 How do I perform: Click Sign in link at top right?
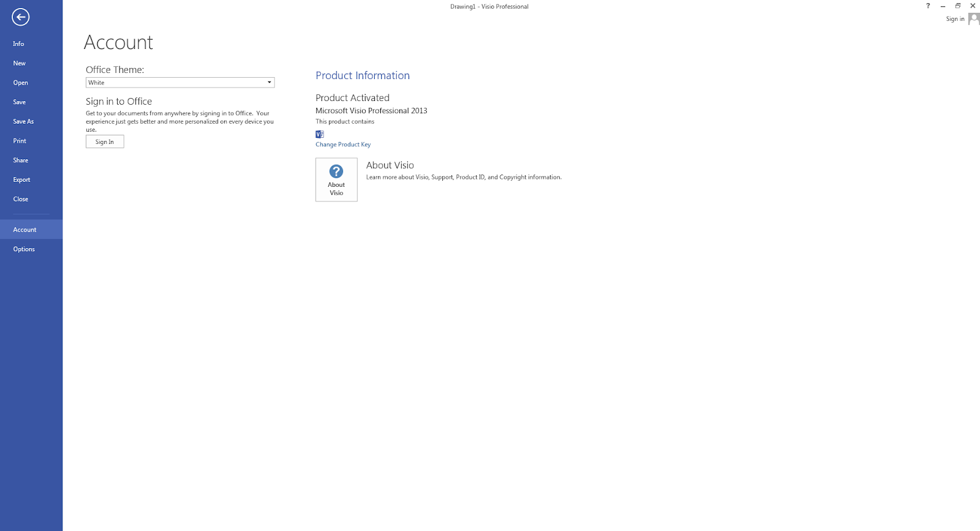(955, 19)
